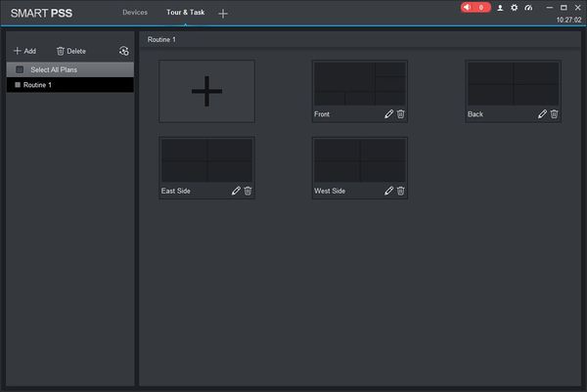Delete the Front task using trash icon
587x392 pixels.
pos(400,114)
